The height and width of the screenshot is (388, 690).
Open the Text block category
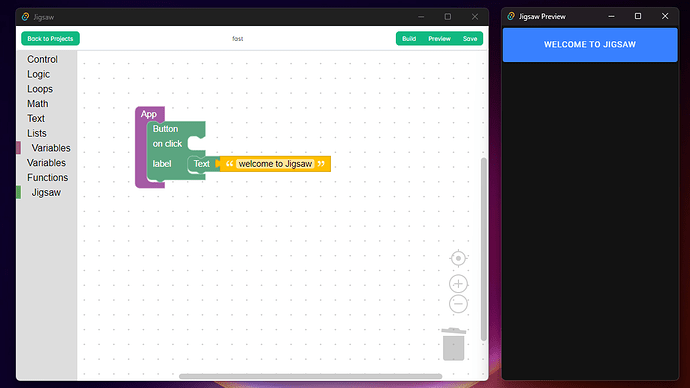[x=36, y=118]
